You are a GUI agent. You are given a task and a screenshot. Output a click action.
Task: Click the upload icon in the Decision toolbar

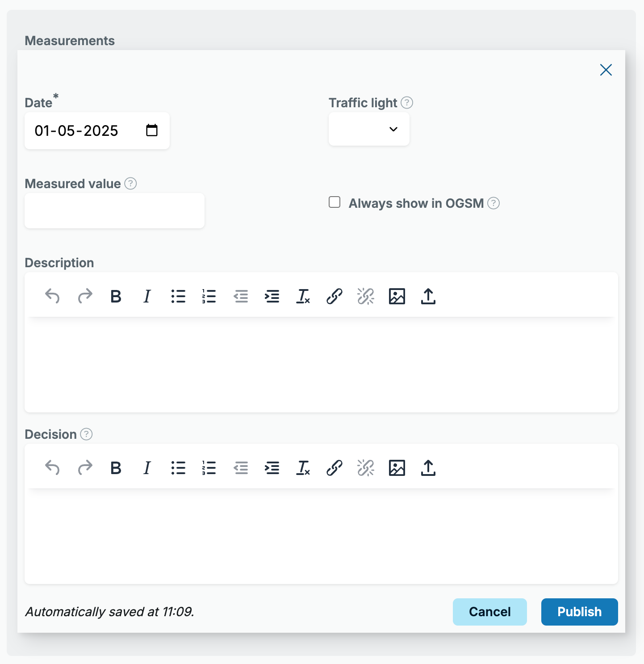tap(428, 468)
